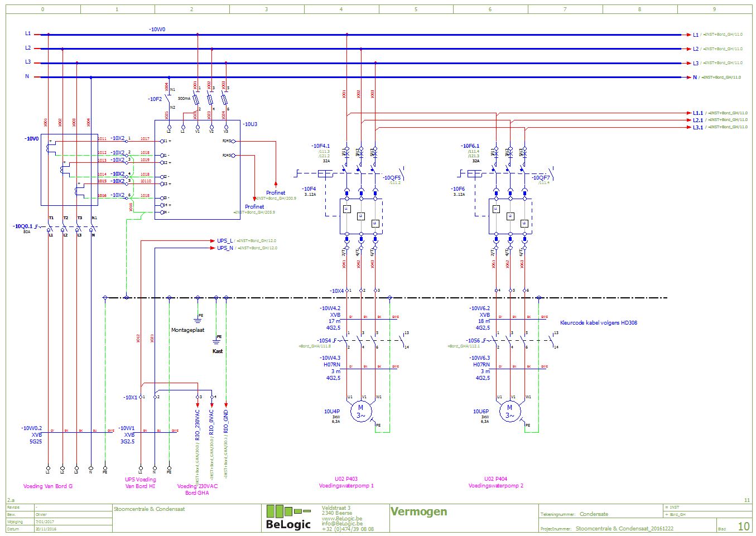
Task: Click the UPS_N signal label
Action: pyautogui.click(x=225, y=248)
